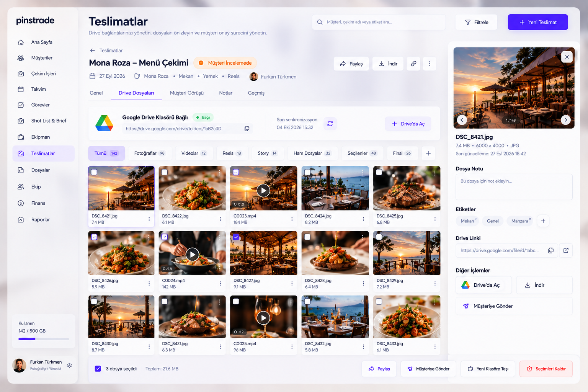Click the red Seçimleri Kaldır button
Viewport: 588px width, 392px height.
click(546, 369)
